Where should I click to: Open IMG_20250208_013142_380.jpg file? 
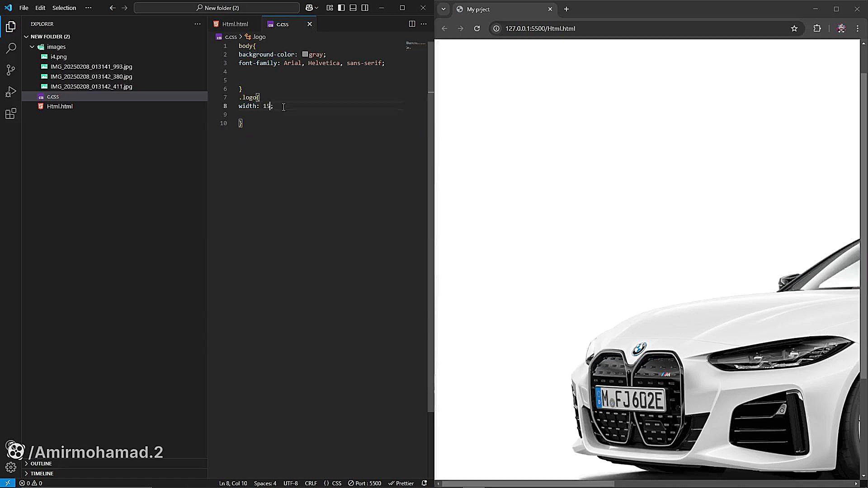click(91, 76)
